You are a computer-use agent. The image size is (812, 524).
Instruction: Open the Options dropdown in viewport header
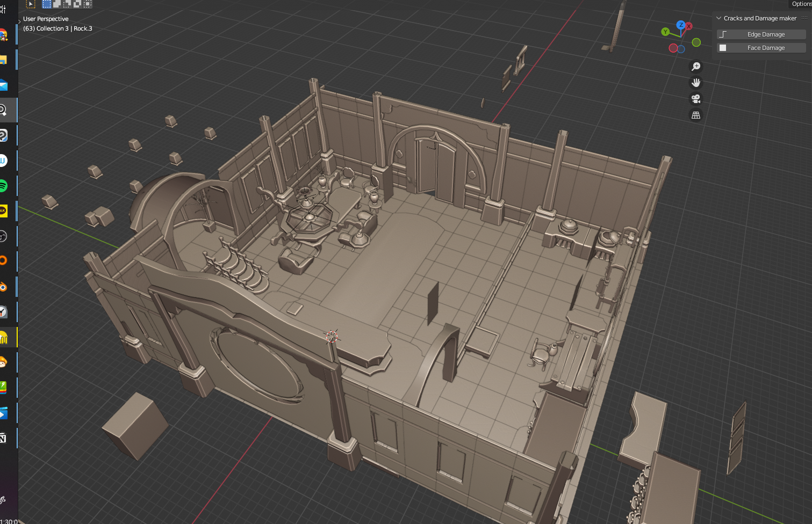tap(801, 4)
